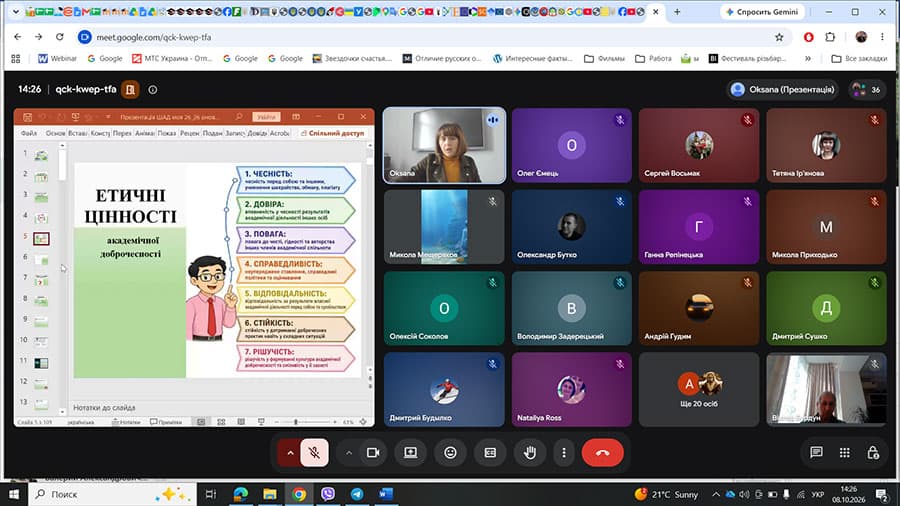Open the emoji reactions button
The width and height of the screenshot is (900, 506).
(x=451, y=453)
